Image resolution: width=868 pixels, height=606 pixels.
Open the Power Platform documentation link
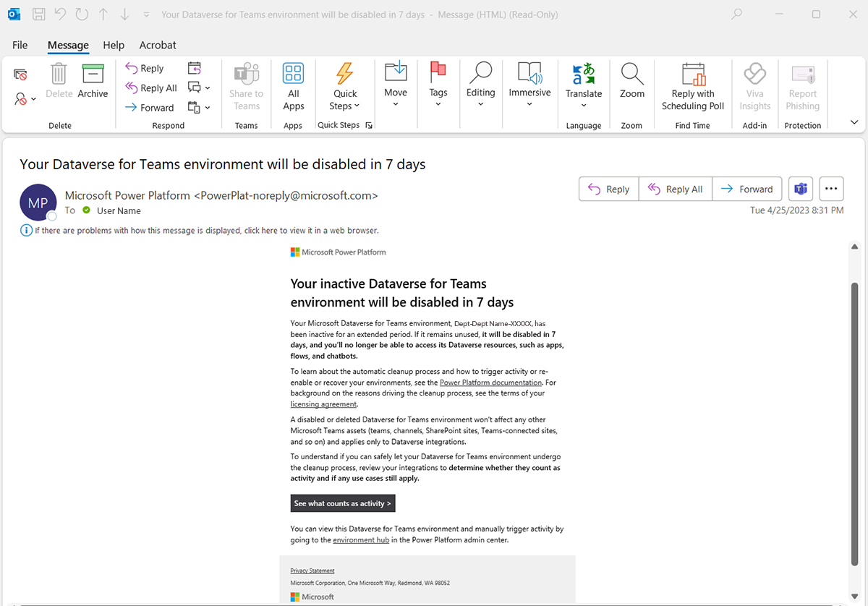tap(490, 383)
